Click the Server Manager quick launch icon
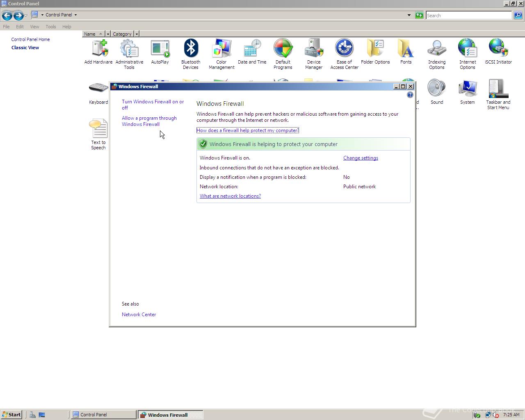Viewport: 525px width, 420px height. 32,415
